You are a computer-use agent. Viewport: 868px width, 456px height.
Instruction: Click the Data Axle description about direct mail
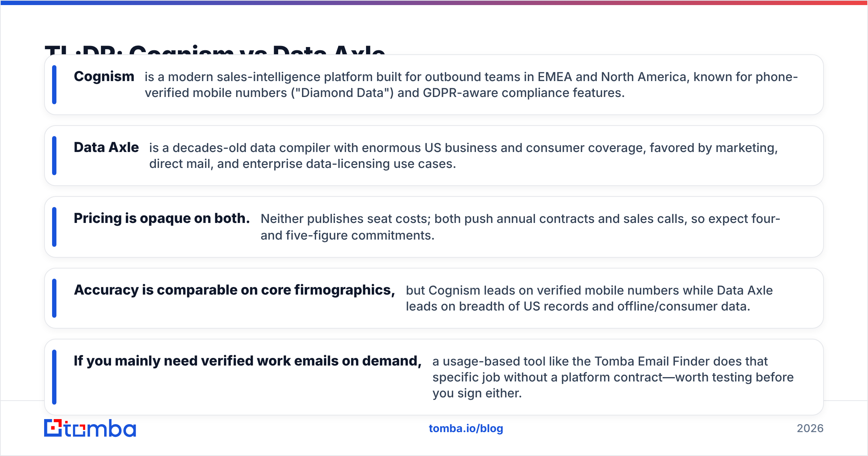(x=463, y=156)
